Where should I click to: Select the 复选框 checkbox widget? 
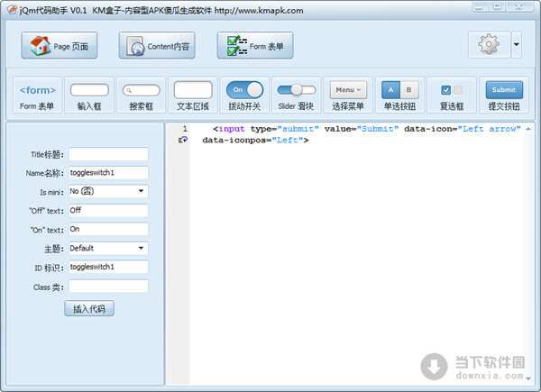(x=452, y=95)
